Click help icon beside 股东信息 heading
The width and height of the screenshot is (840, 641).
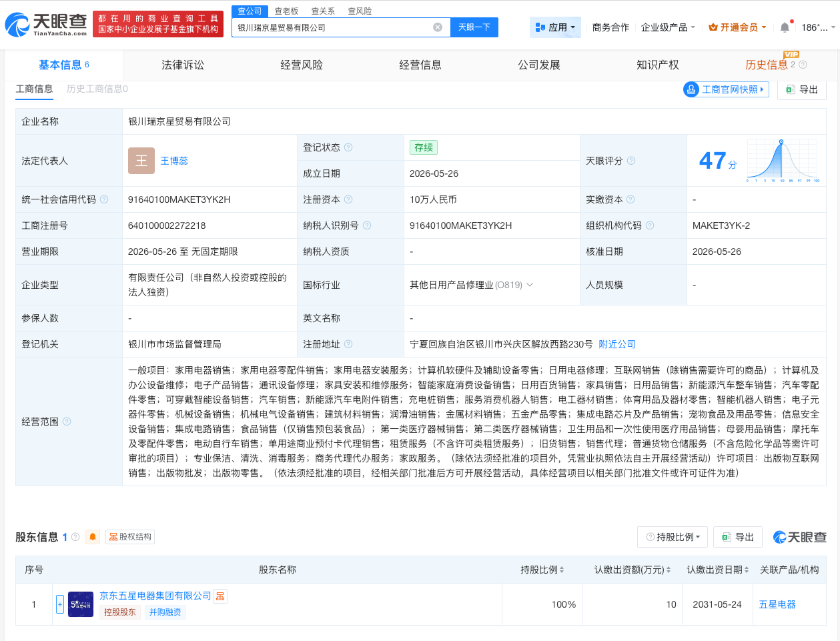pyautogui.click(x=75, y=537)
